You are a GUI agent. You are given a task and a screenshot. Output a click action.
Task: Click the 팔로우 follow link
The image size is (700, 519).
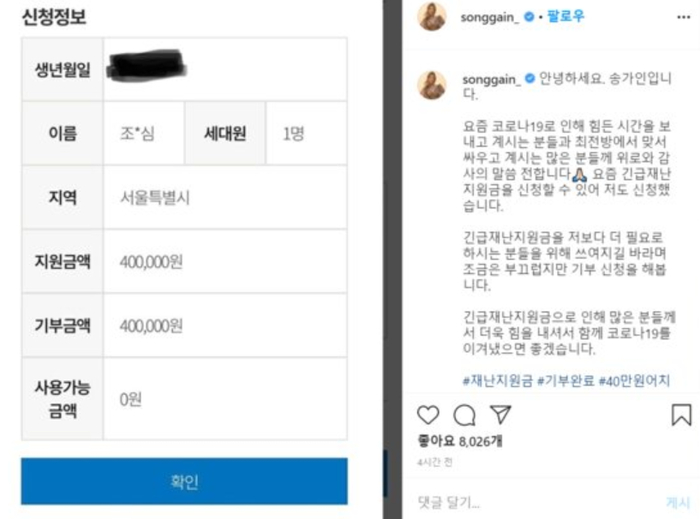[565, 17]
